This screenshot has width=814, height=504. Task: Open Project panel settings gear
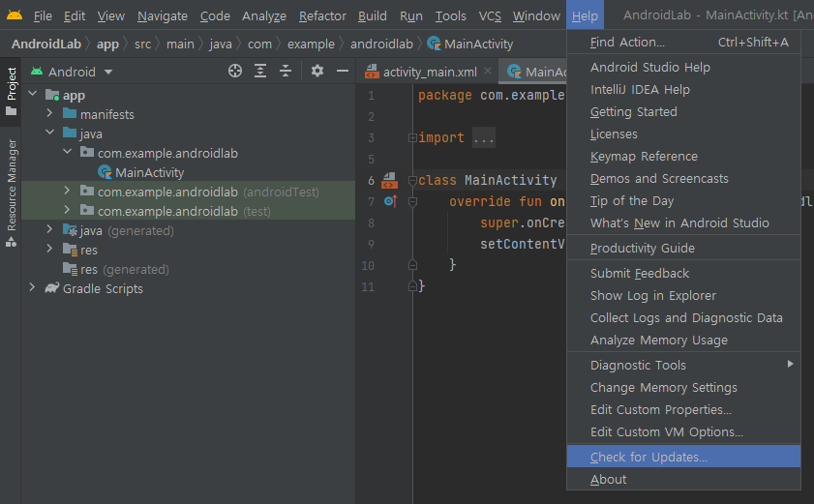pos(317,71)
